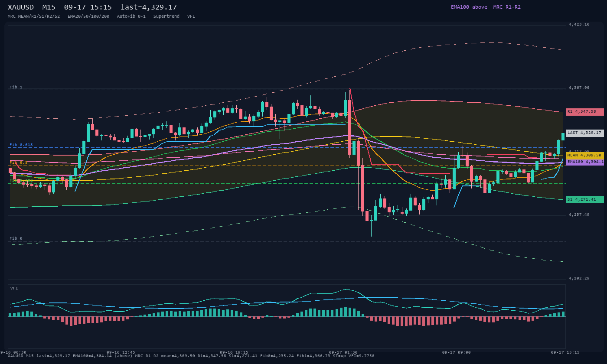The image size is (607, 364).
Task: Select the Fib 0 level label
Action: coord(16,238)
